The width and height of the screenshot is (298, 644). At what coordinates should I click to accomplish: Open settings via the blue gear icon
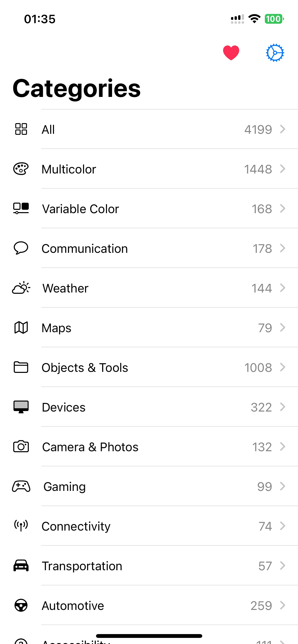coord(275,53)
